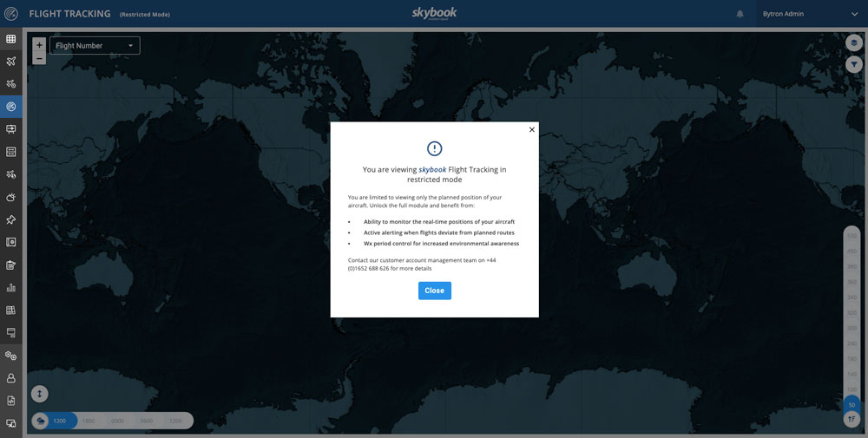Open the bar chart icon in the sidebar
Screen dimensions: 868x438
(11, 287)
